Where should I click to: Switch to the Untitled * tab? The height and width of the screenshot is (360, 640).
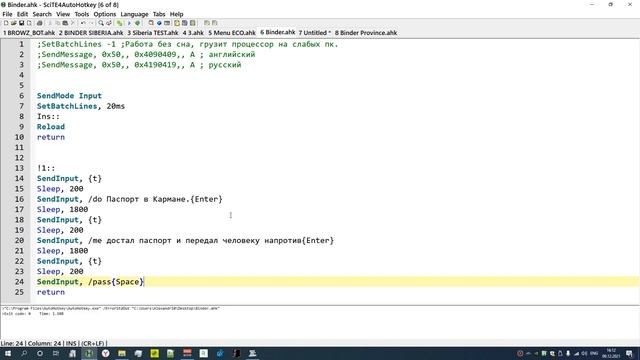coord(314,33)
